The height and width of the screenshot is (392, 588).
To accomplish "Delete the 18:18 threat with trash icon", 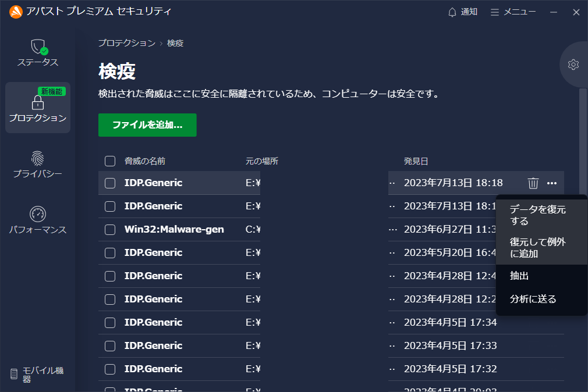I will pos(533,183).
